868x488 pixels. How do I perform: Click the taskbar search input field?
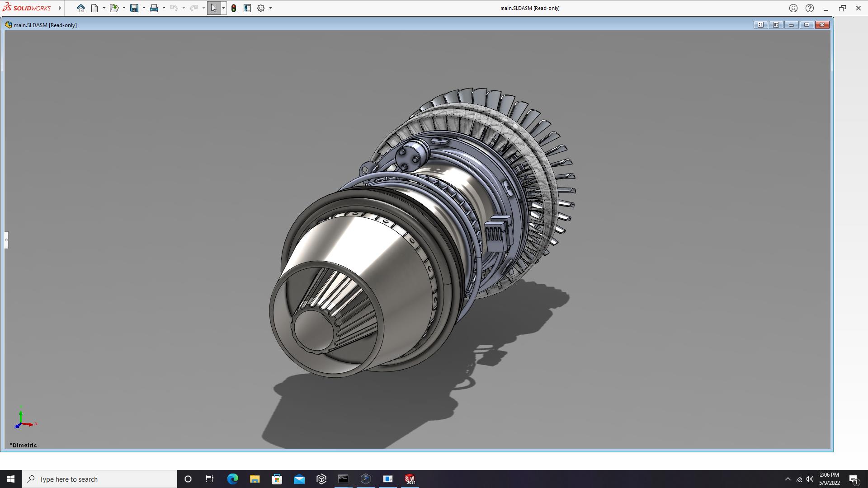tap(99, 479)
